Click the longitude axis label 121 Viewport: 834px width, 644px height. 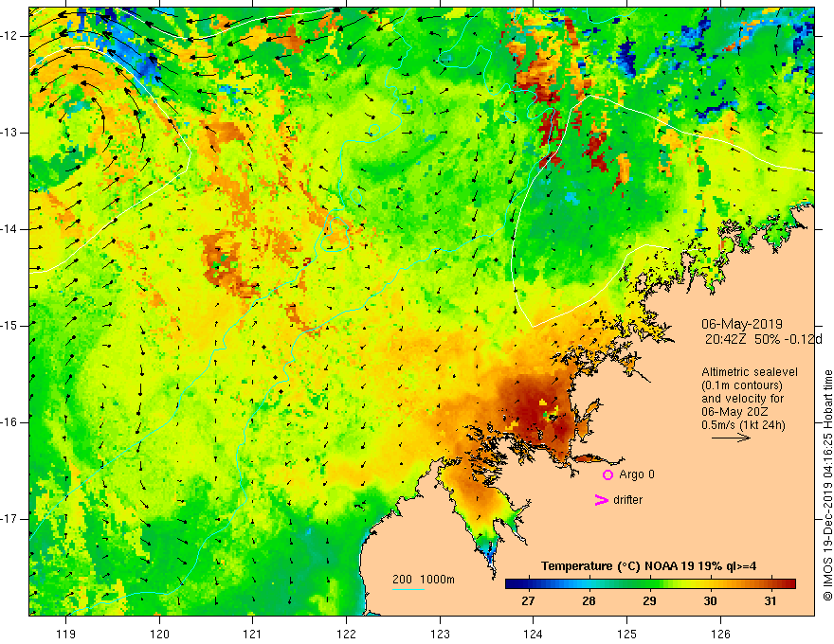(x=252, y=634)
